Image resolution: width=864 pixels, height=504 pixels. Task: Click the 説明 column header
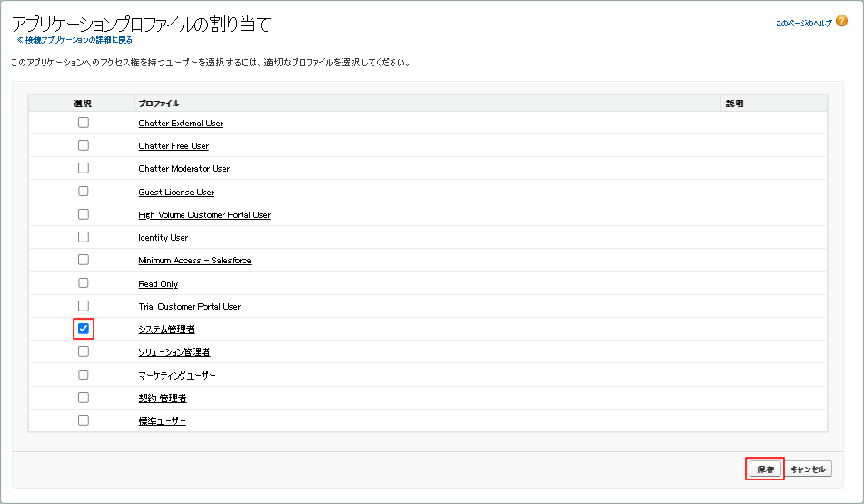tap(774, 104)
